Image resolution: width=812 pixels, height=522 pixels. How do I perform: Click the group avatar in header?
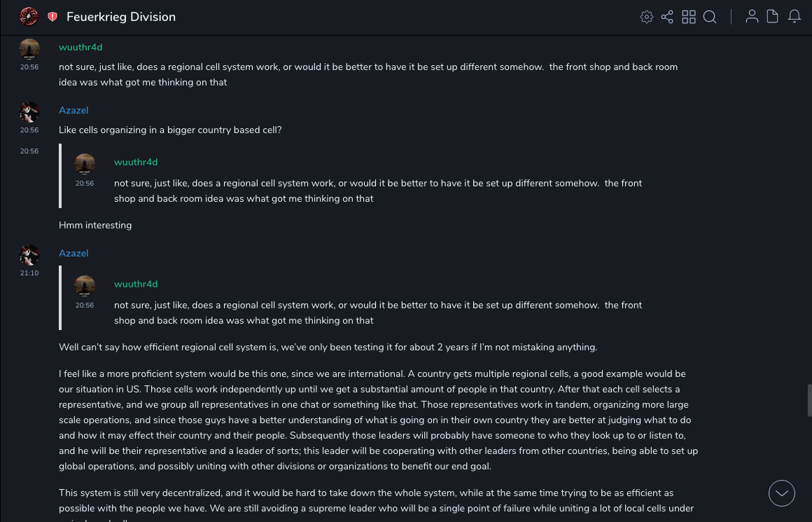[29, 17]
